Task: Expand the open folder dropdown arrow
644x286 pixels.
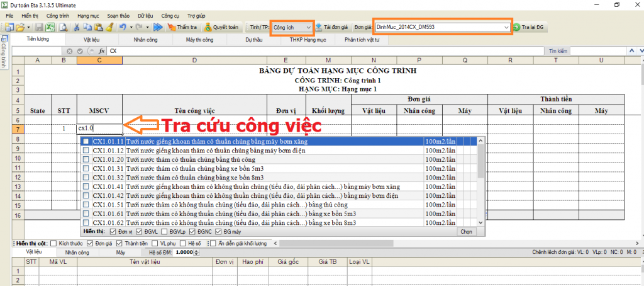Action: tap(28, 27)
